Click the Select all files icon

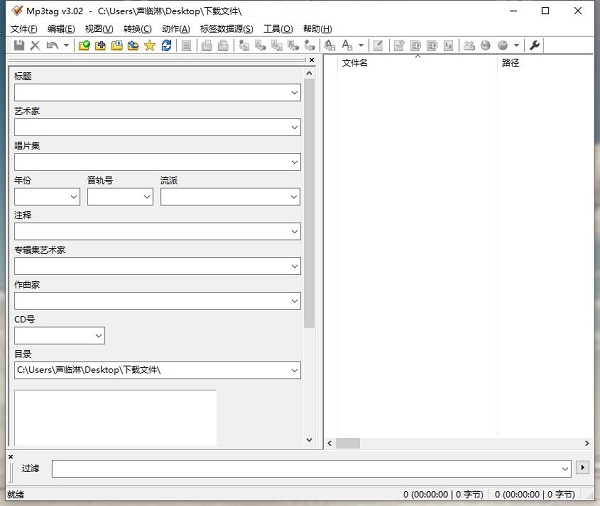[186, 45]
